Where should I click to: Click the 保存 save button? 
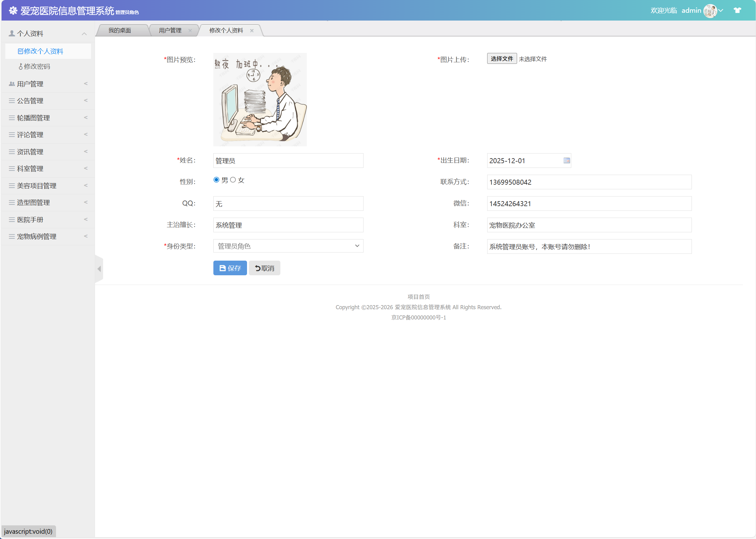pyautogui.click(x=230, y=268)
